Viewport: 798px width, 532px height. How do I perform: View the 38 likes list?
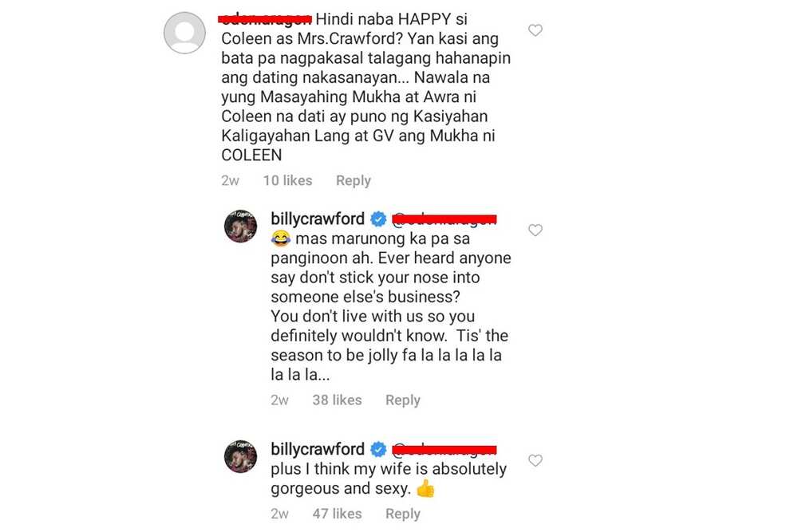click(337, 400)
